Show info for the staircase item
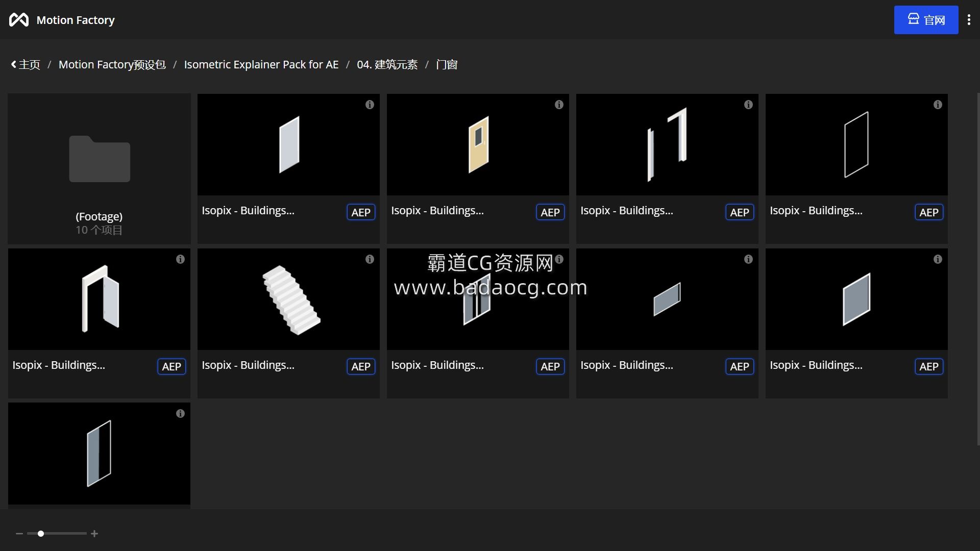Image resolution: width=980 pixels, height=551 pixels. click(x=370, y=259)
